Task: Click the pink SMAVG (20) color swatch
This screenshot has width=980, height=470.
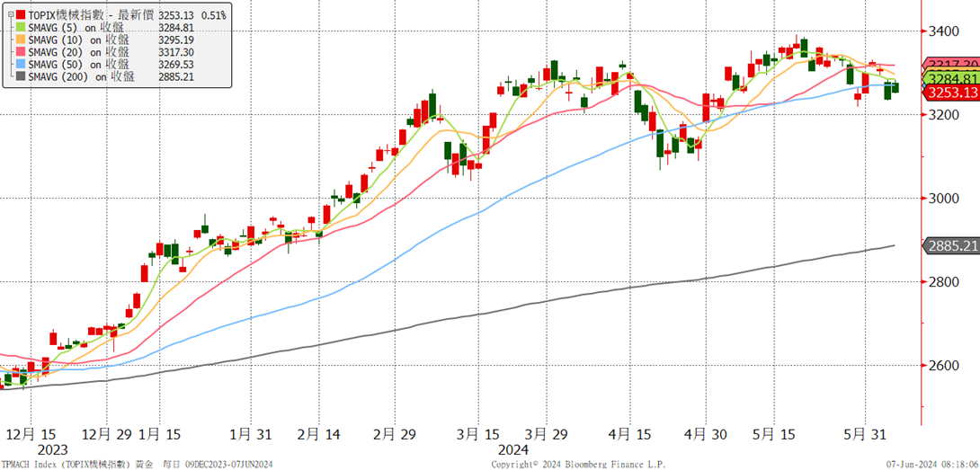Action: pos(22,52)
